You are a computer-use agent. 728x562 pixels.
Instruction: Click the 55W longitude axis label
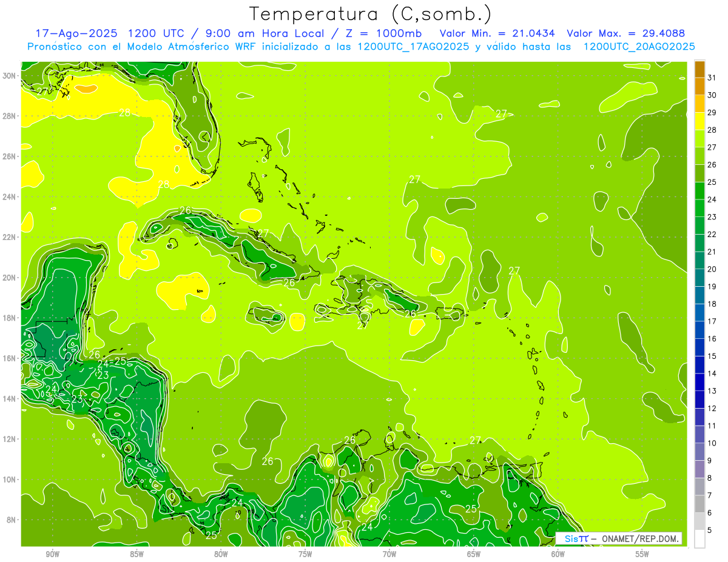coord(642,554)
